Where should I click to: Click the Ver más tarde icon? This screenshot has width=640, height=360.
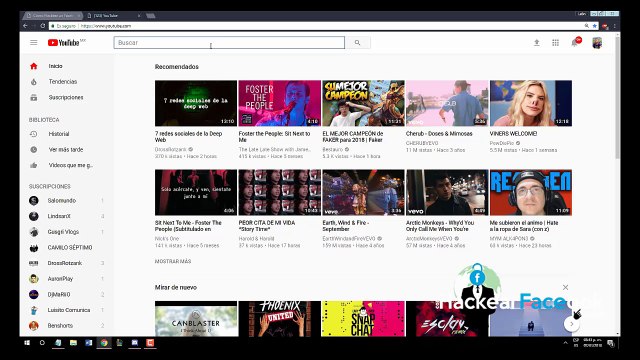point(33,150)
